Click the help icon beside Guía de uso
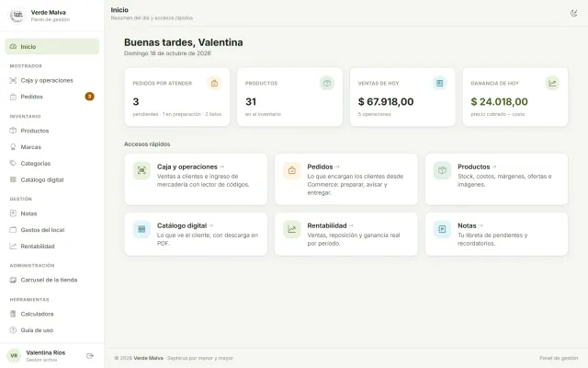Image resolution: width=588 pixels, height=368 pixels. pyautogui.click(x=13, y=330)
